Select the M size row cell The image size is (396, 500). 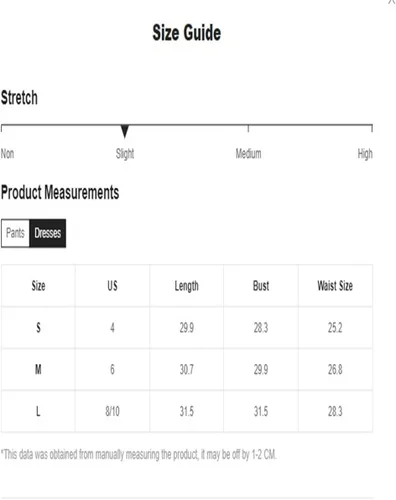coord(38,369)
